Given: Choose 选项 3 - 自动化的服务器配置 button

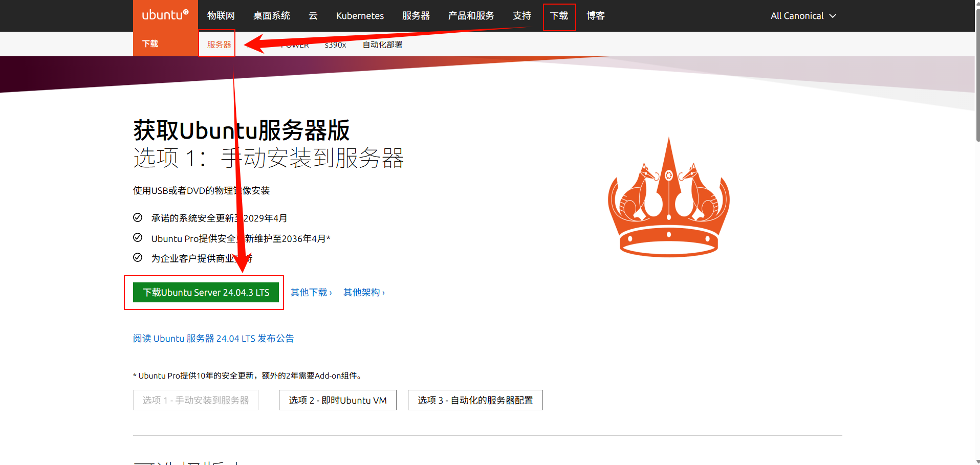Looking at the screenshot, I should [x=475, y=400].
